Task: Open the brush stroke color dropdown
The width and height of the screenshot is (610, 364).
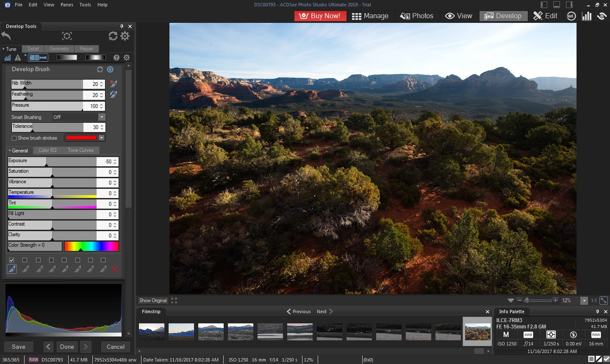Action: click(x=100, y=138)
